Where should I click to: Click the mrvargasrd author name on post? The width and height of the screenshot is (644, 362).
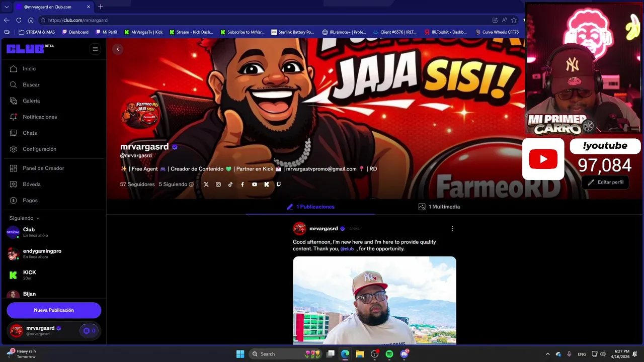pyautogui.click(x=324, y=229)
